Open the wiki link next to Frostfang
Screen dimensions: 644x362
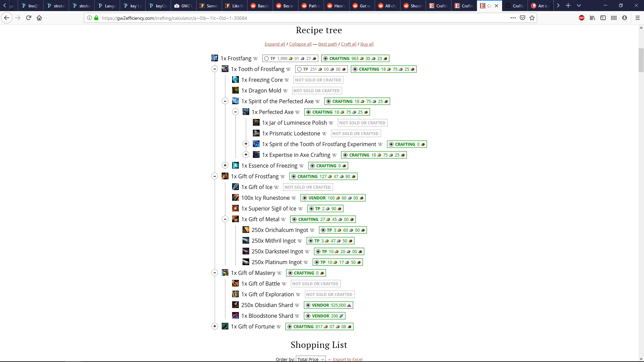256,58
